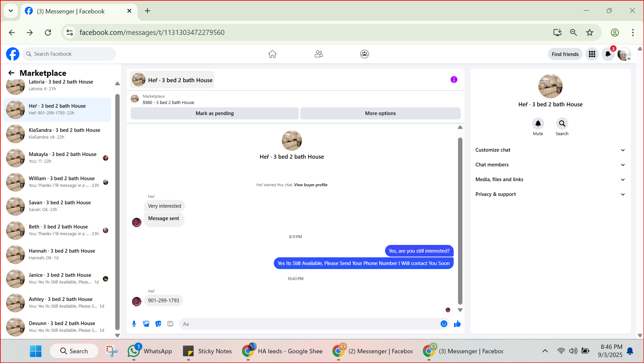The width and height of the screenshot is (644, 363).
Task: Open Sticky Notes from the taskbar
Action: tap(207, 351)
